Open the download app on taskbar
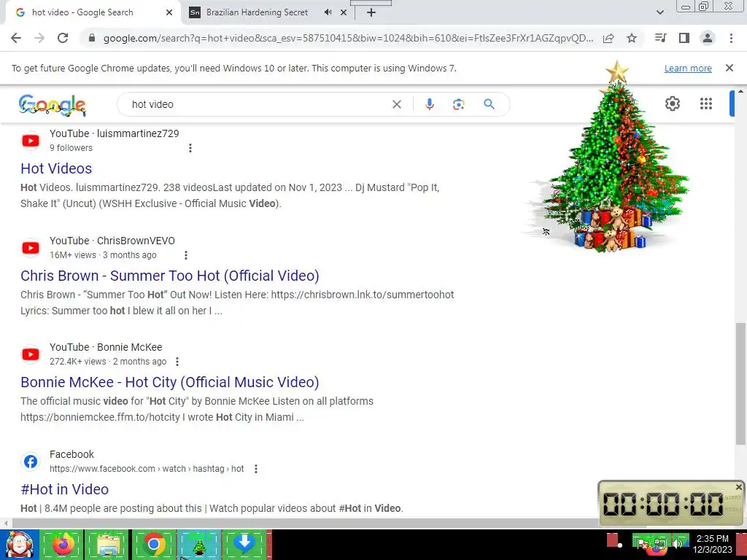This screenshot has height=560, width=747. (x=244, y=544)
